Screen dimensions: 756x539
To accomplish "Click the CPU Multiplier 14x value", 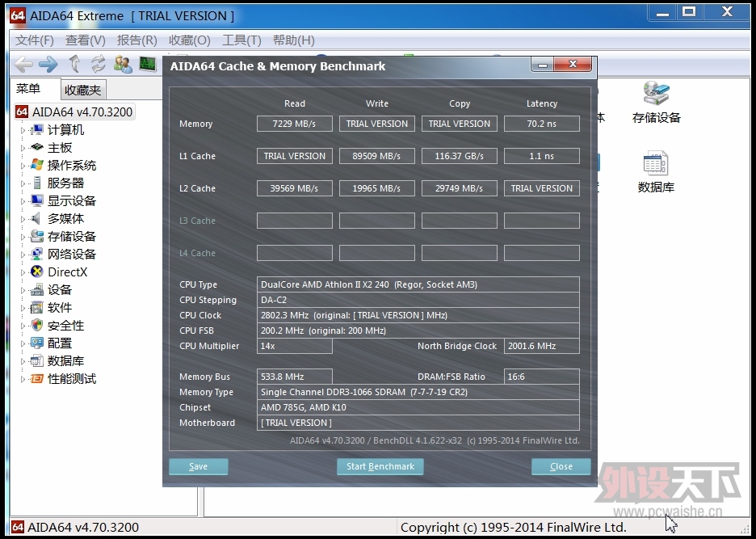I will [294, 346].
